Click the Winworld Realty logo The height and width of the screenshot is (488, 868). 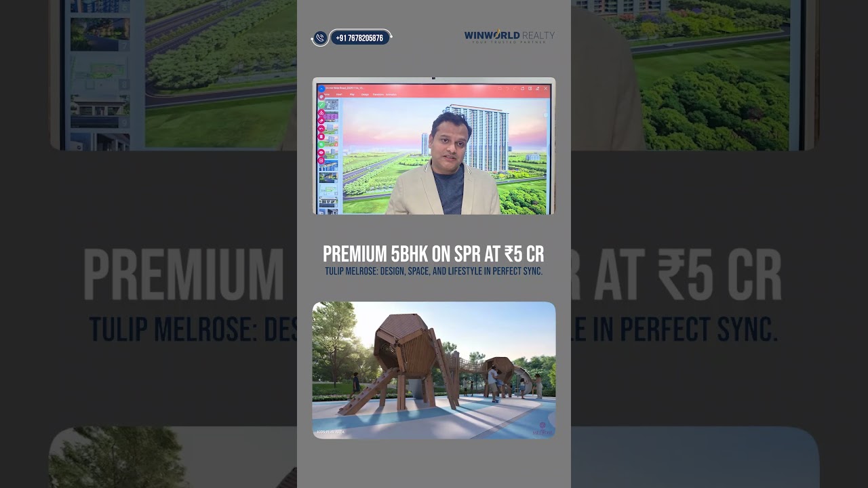click(509, 36)
